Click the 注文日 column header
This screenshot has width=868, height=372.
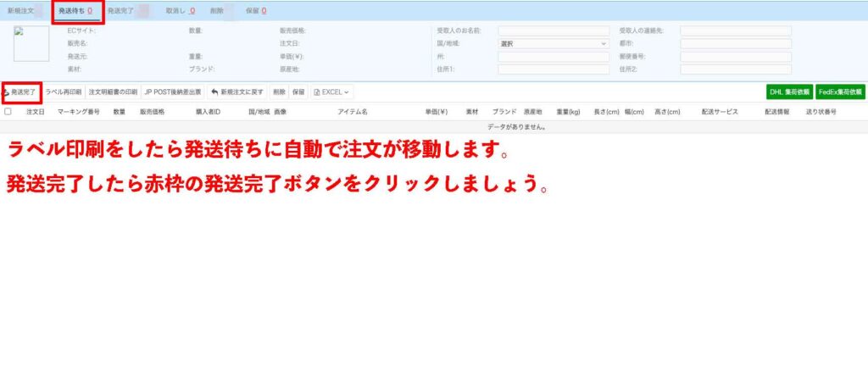click(x=35, y=111)
